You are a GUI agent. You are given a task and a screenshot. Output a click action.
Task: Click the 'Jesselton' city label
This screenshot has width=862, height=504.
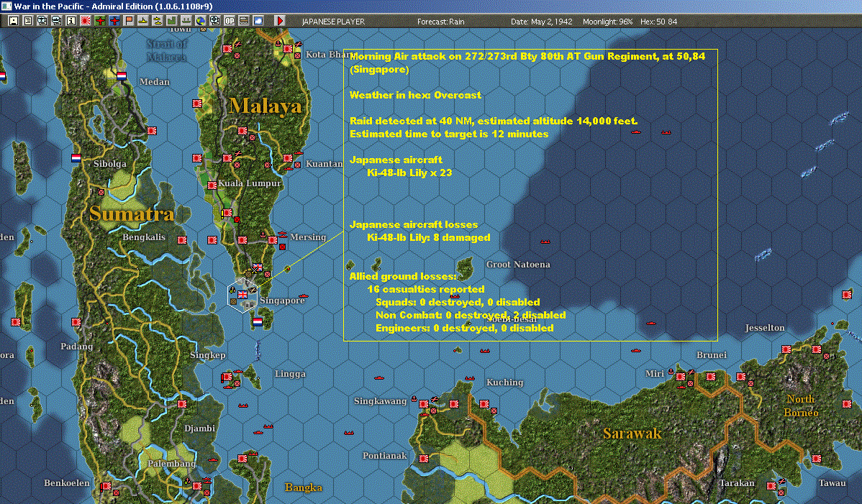(765, 328)
